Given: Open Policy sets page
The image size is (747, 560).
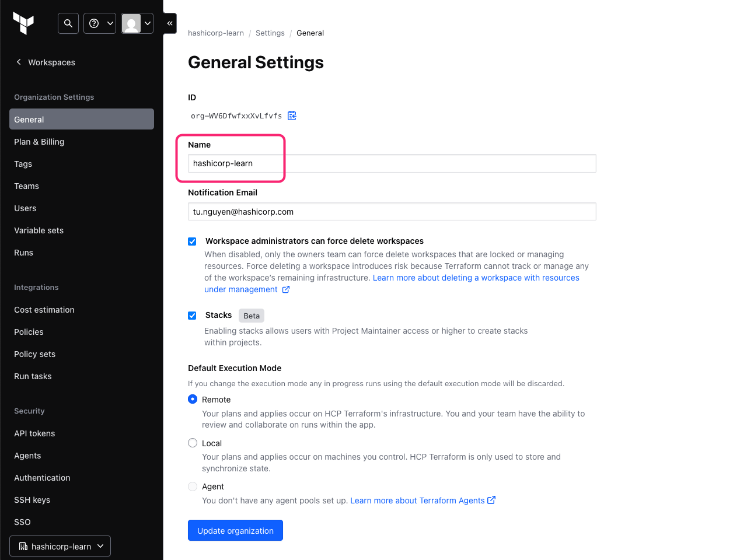Looking at the screenshot, I should [x=82, y=354].
